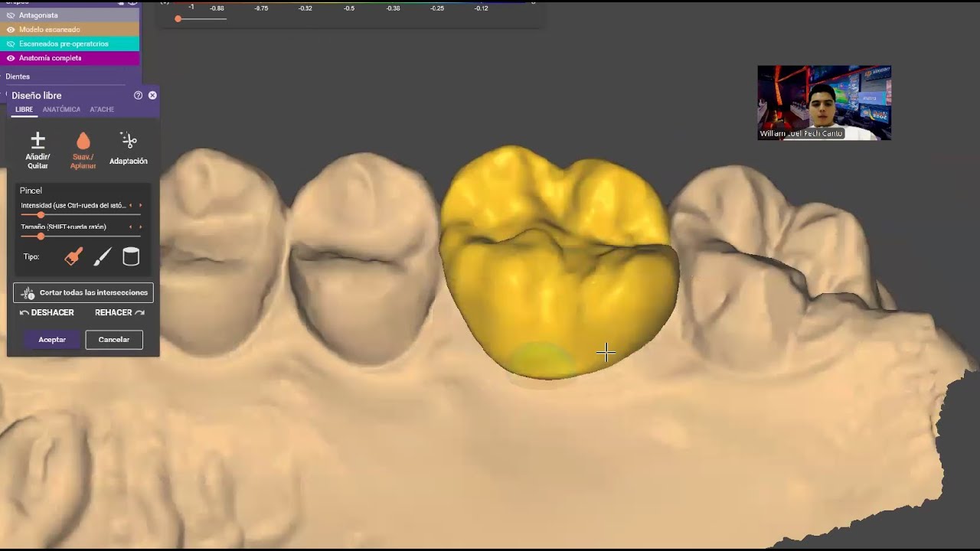Adjust the Intensidad slider handle
The width and height of the screenshot is (980, 551).
[41, 215]
